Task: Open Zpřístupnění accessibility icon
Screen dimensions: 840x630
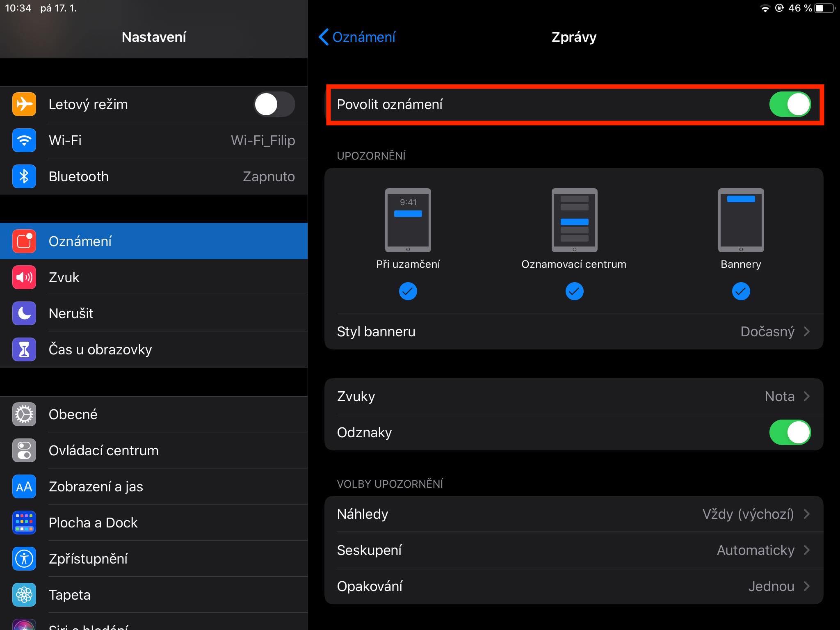Action: [x=24, y=559]
